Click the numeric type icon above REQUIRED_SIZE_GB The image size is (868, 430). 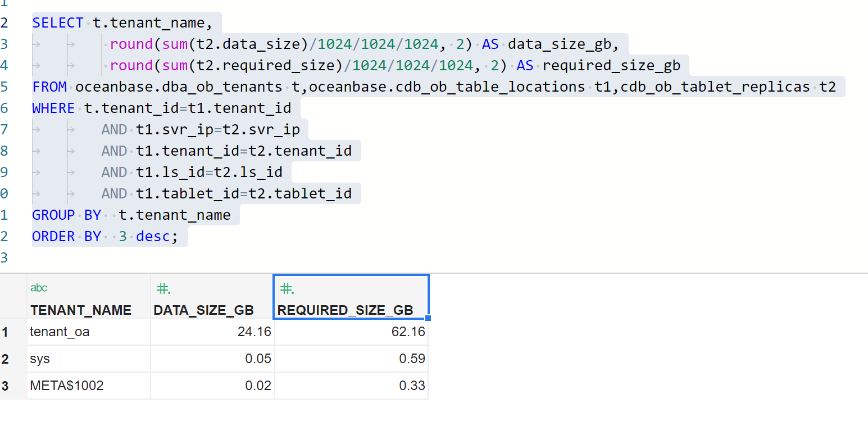point(287,289)
